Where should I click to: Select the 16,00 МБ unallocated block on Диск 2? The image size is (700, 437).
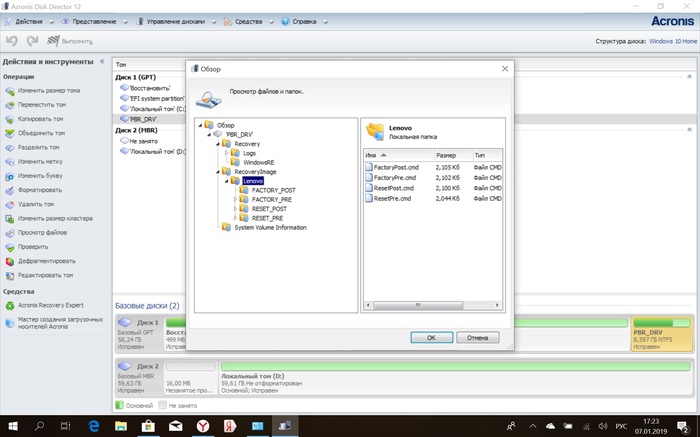click(x=191, y=378)
